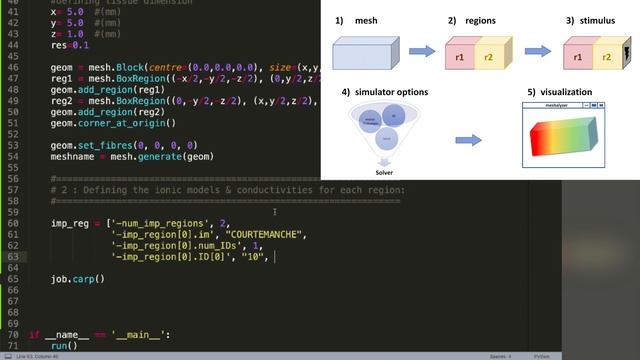The width and height of the screenshot is (640, 360).
Task: Click the "Solver" label under funnel
Action: pyautogui.click(x=384, y=173)
